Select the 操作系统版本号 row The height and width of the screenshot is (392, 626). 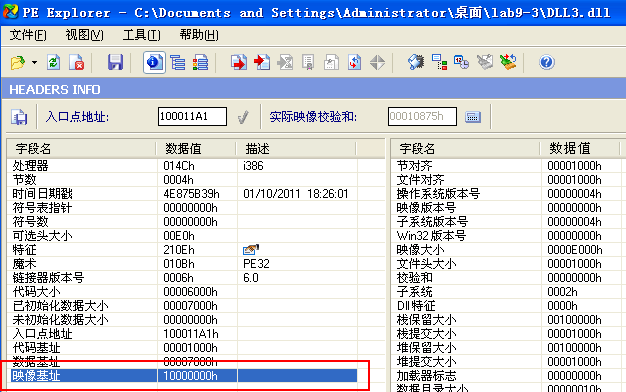(x=508, y=194)
